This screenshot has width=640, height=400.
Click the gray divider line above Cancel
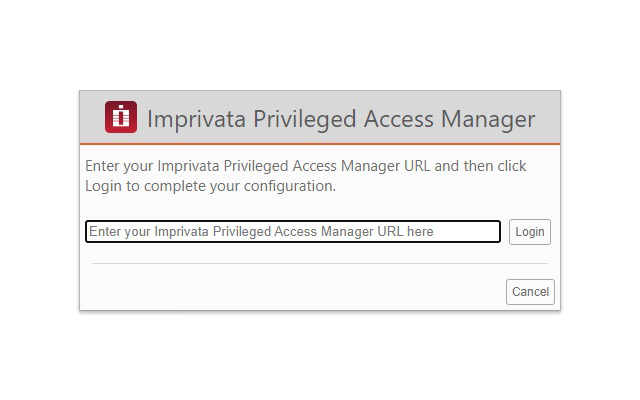(x=320, y=264)
